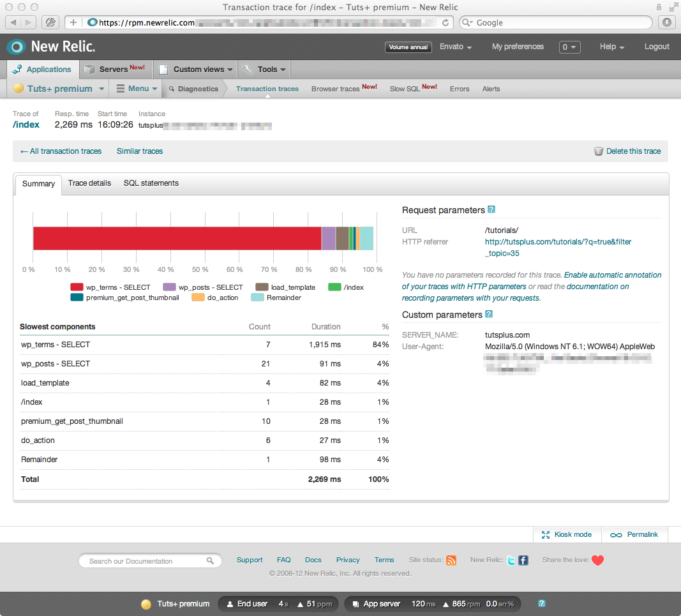Click the Search our Documentation field
This screenshot has width=681, height=616.
150,561
